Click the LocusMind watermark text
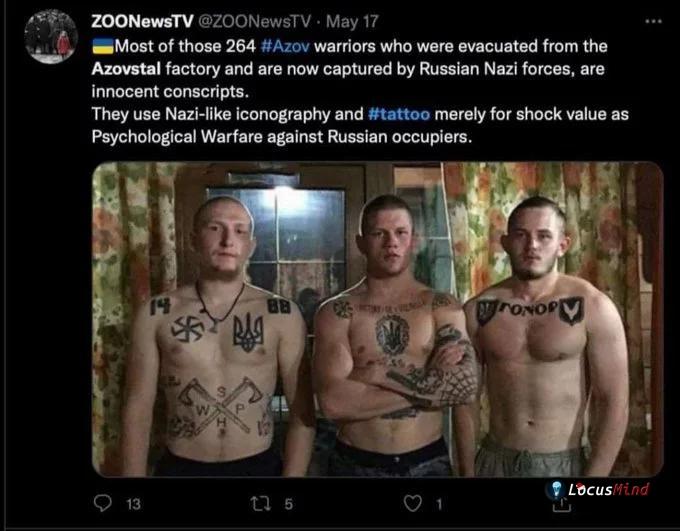 coord(608,489)
